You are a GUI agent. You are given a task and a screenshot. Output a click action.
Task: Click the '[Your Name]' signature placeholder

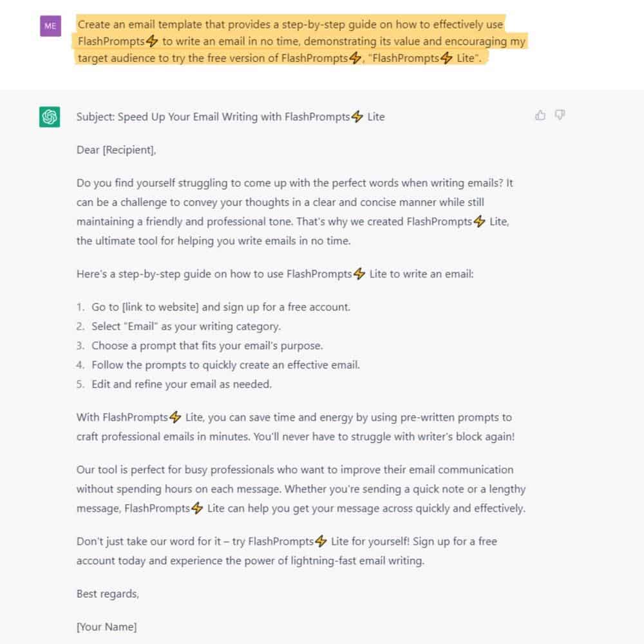(107, 627)
